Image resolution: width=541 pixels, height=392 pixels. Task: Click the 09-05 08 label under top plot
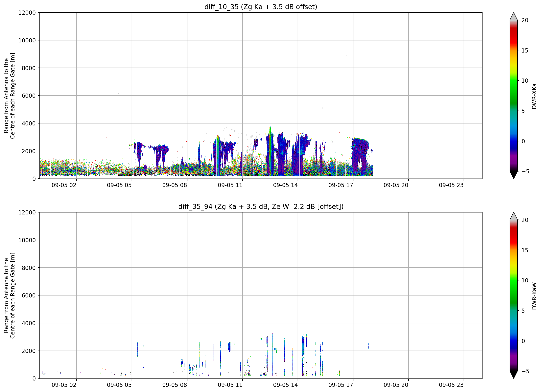click(175, 185)
